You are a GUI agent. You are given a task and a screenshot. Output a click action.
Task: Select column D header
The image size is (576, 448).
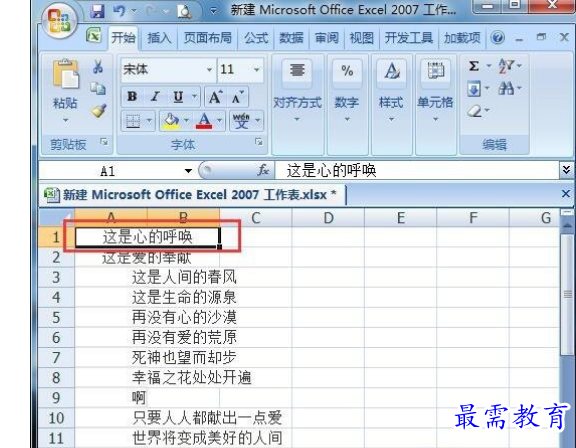pos(328,218)
